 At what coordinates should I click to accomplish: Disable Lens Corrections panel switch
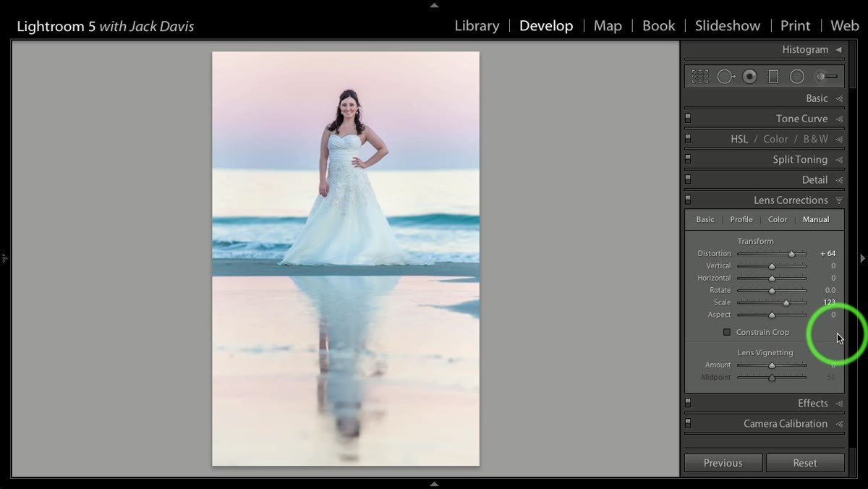tap(688, 199)
